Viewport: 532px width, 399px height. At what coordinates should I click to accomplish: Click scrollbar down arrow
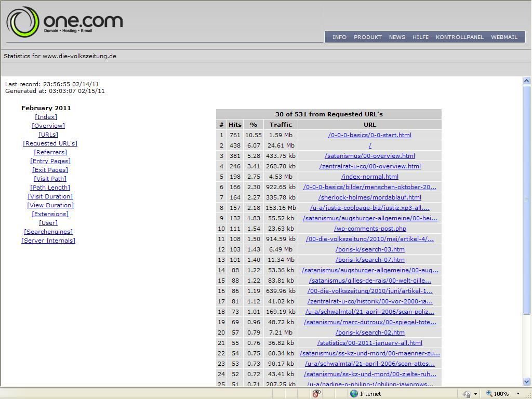(527, 382)
